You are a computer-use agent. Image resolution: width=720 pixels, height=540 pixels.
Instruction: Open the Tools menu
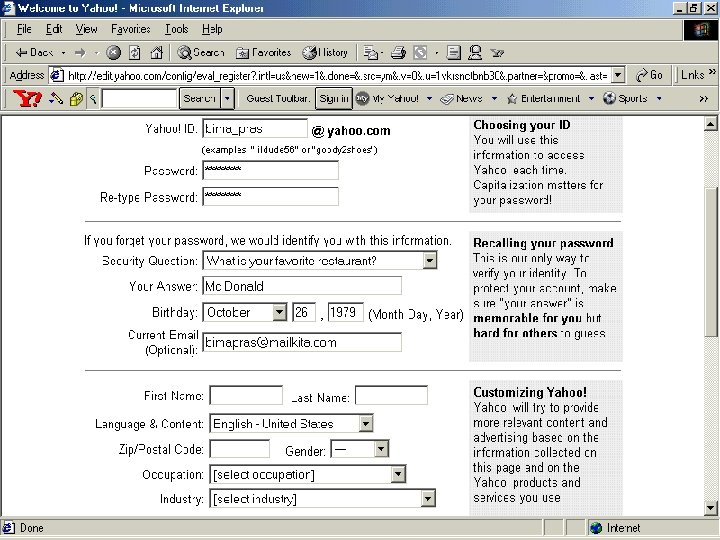click(177, 29)
